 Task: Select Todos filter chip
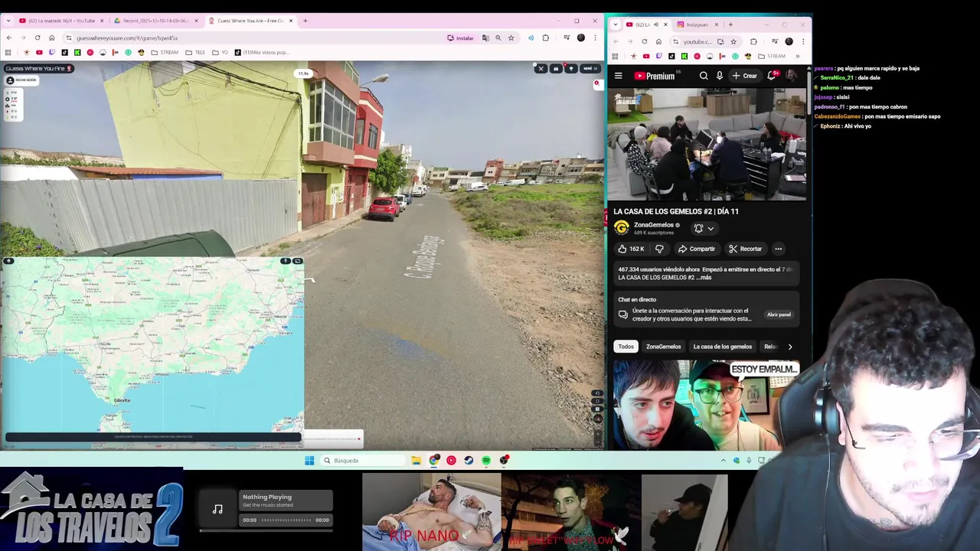coord(626,347)
